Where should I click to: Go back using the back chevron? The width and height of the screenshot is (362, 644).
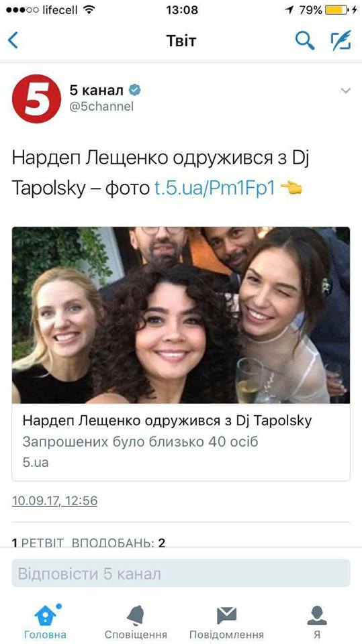tap(13, 41)
